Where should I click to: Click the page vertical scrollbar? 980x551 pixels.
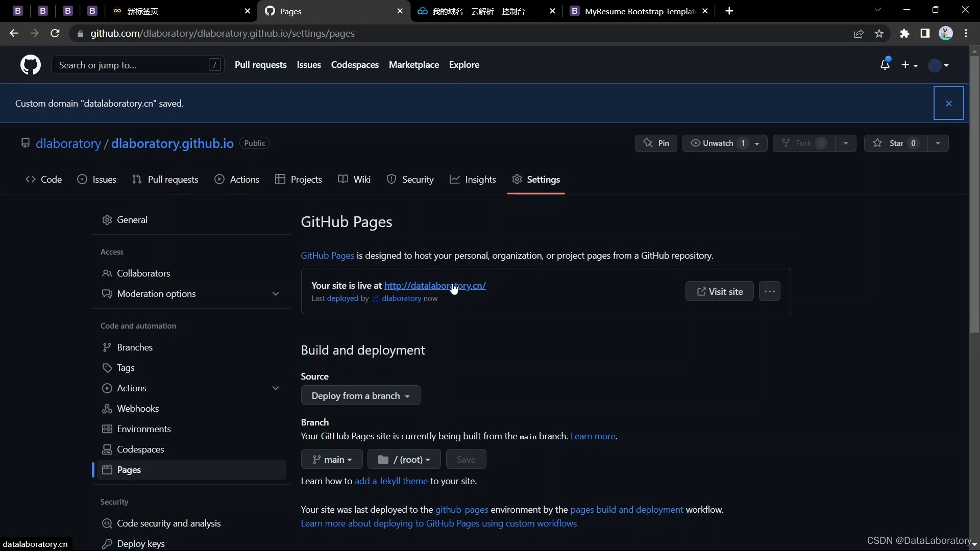[974, 194]
